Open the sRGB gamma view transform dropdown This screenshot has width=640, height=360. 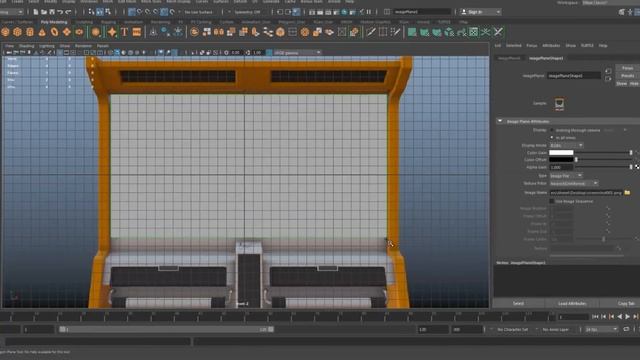(297, 53)
